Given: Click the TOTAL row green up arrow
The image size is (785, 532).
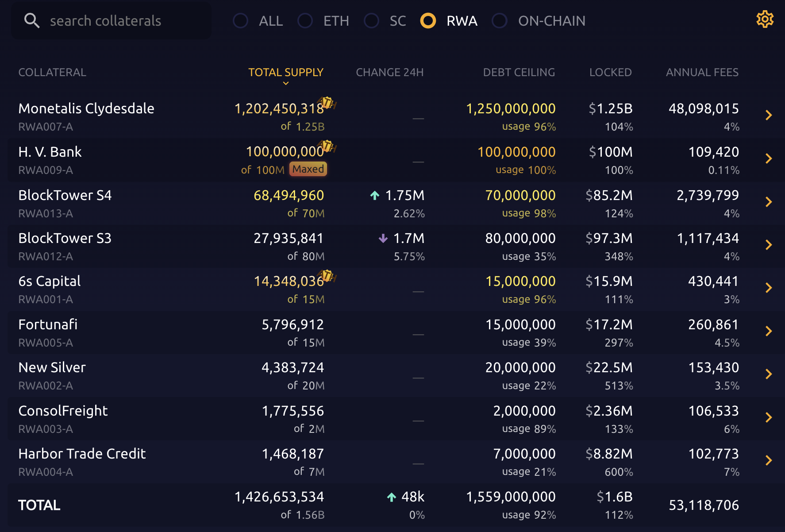Looking at the screenshot, I should [x=392, y=497].
